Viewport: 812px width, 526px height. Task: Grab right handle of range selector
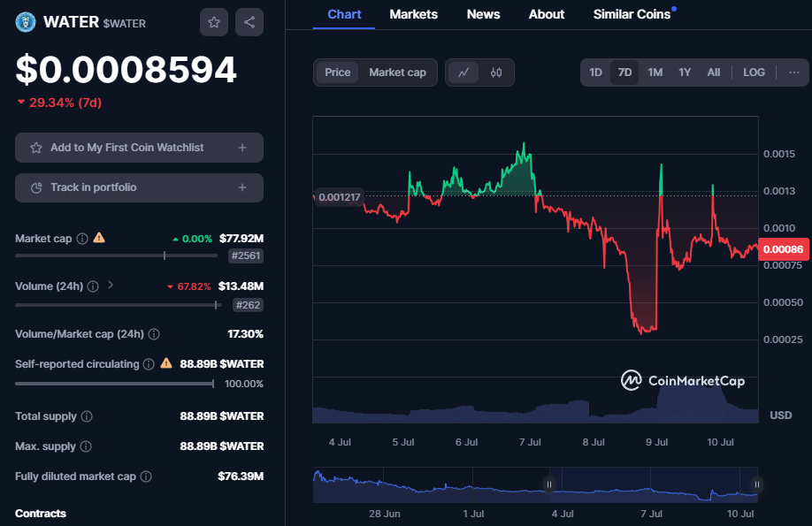click(x=756, y=484)
